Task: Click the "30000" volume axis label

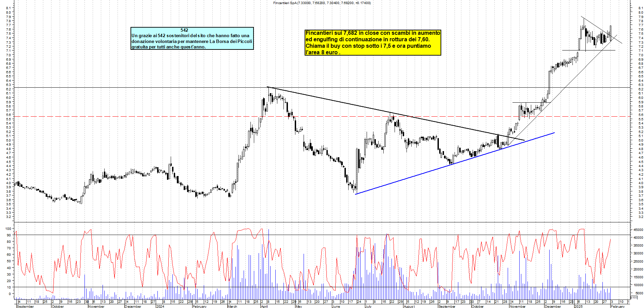Action: pyautogui.click(x=638, y=253)
